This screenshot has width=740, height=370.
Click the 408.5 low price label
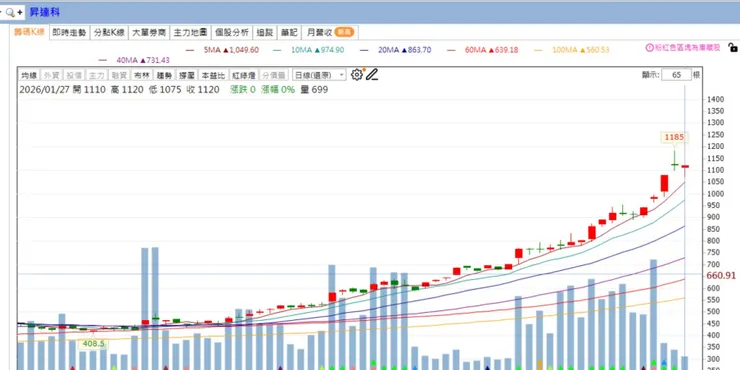[93, 344]
